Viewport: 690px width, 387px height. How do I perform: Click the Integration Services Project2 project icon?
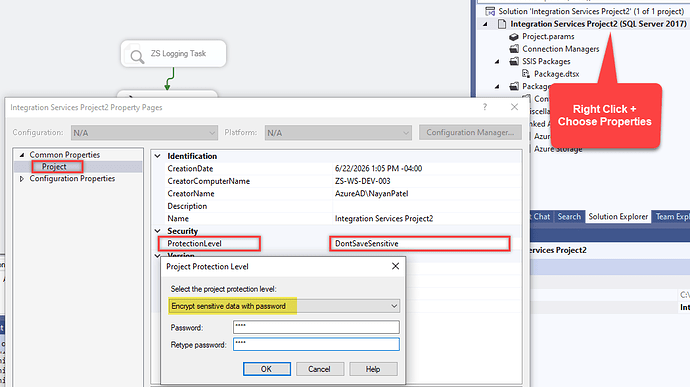(x=502, y=24)
